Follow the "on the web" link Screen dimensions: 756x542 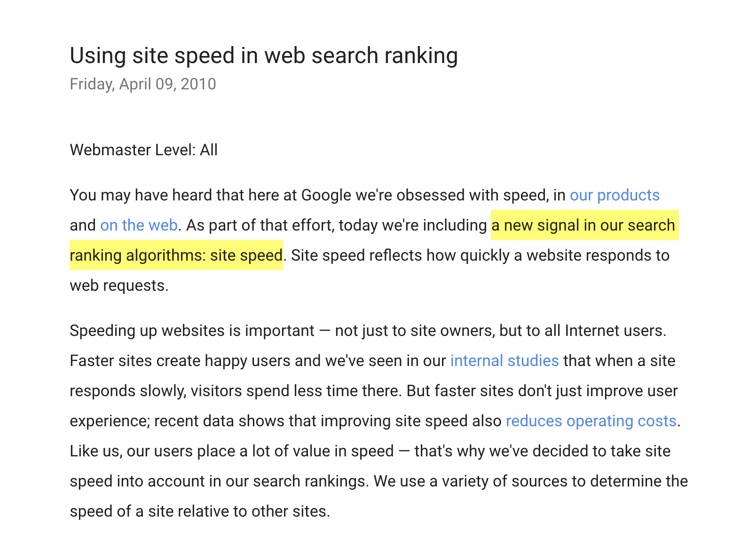coord(139,225)
